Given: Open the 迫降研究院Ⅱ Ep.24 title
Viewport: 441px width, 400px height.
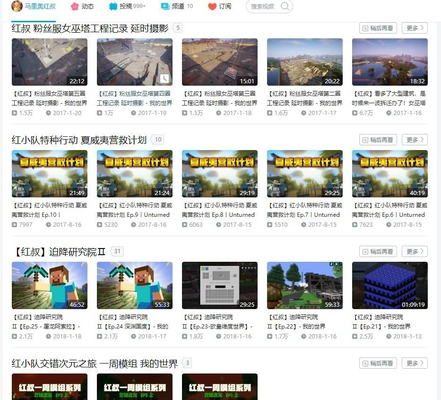Looking at the screenshot, I should pyautogui.click(x=133, y=322).
